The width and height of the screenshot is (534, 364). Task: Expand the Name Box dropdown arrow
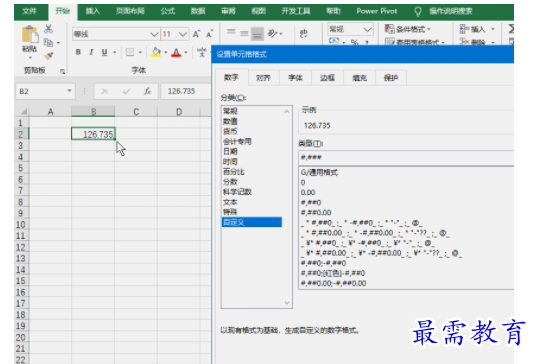69,91
